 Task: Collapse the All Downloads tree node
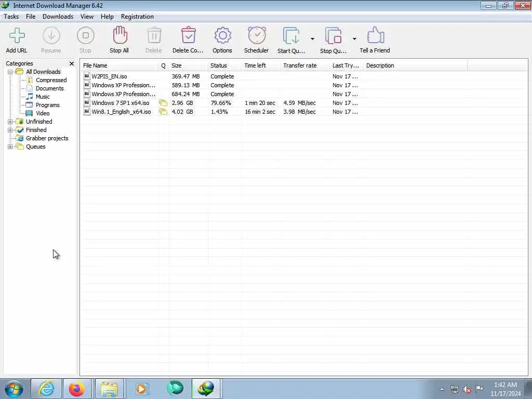(10, 72)
